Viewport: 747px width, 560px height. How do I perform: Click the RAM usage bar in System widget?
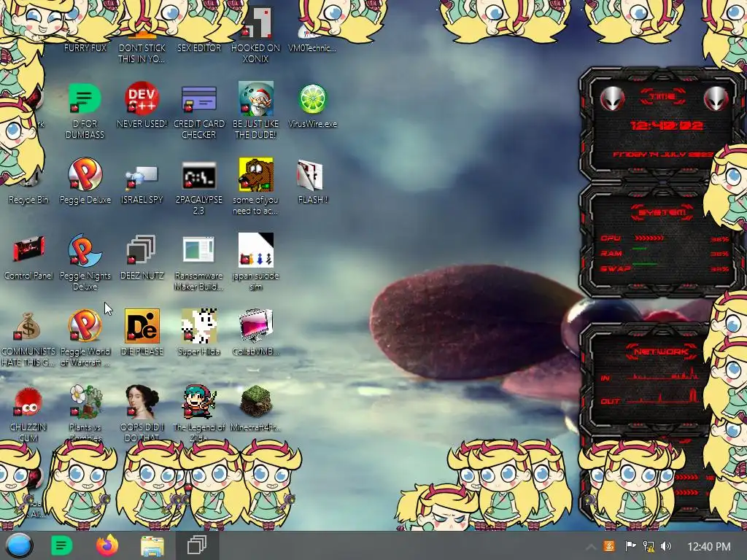[639, 249]
